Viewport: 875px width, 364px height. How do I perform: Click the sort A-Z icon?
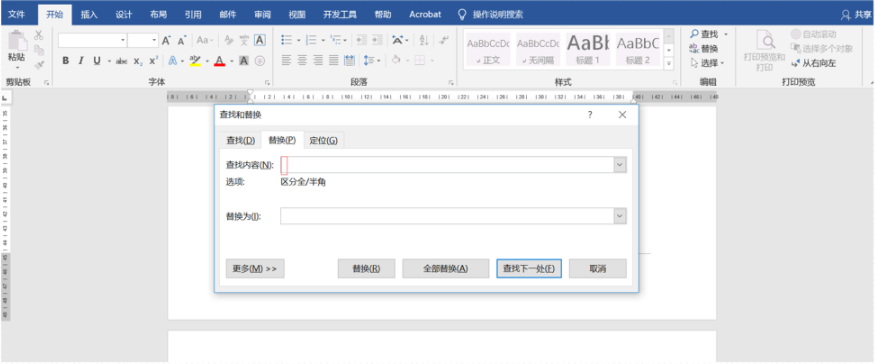(x=424, y=40)
